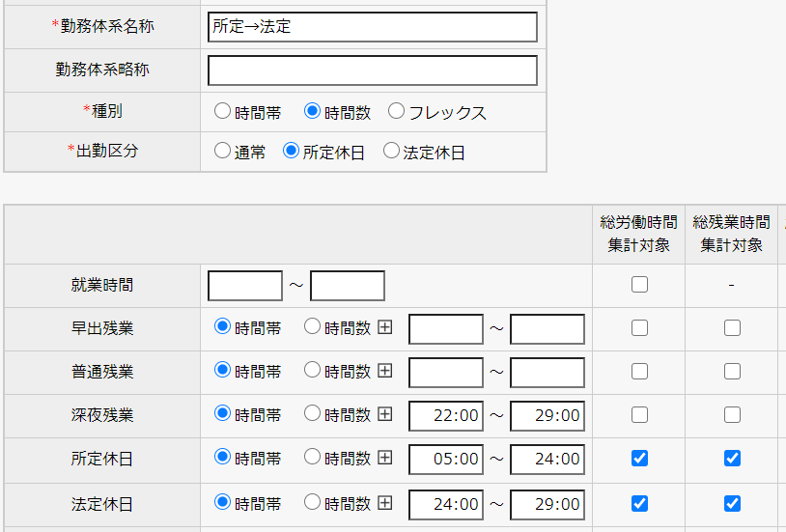The height and width of the screenshot is (532, 786).
Task: Expand plus icon in 法定休日 row
Action: pos(384,502)
